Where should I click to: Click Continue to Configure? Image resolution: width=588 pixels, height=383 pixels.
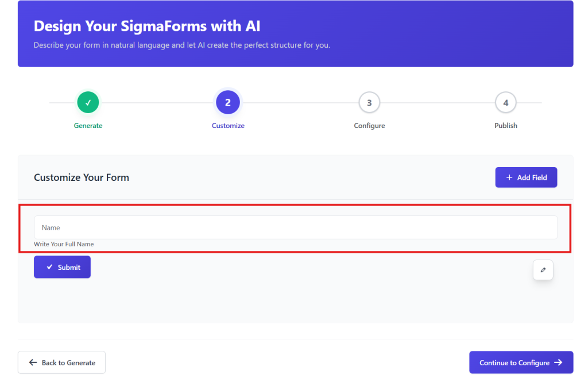521,362
